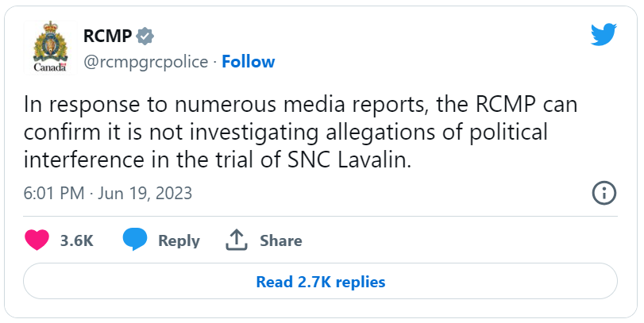Open the @rcmpgrcpolice handle link
Viewport: 644px width, 323px height.
(x=146, y=63)
